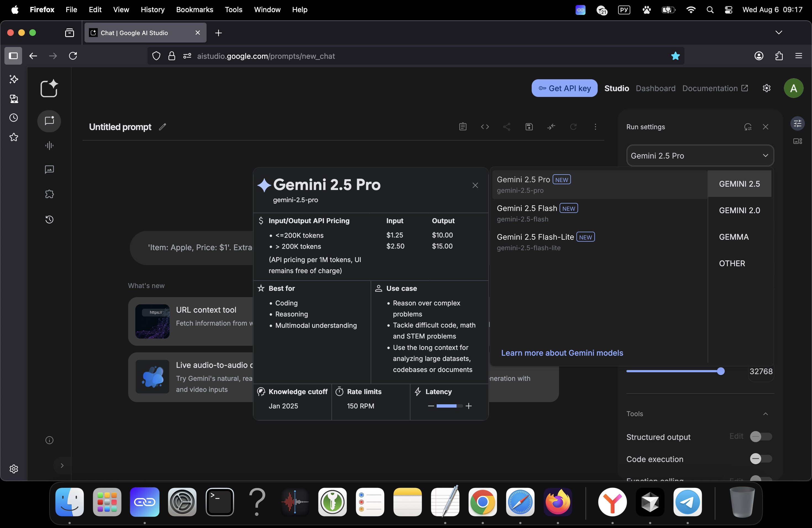Click the Get API key button

[564, 88]
